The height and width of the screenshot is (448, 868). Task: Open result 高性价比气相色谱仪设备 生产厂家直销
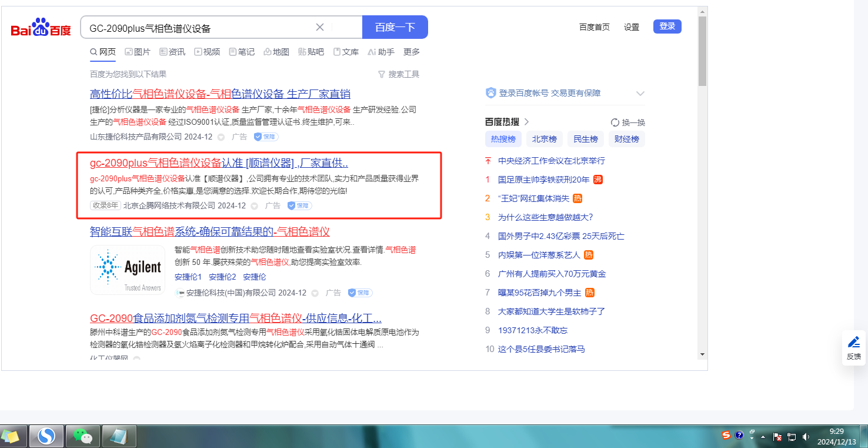(x=220, y=94)
